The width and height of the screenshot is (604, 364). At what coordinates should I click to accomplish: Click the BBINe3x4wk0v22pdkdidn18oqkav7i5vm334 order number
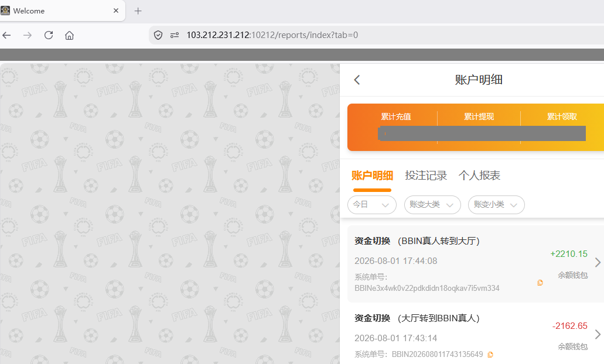pyautogui.click(x=427, y=288)
